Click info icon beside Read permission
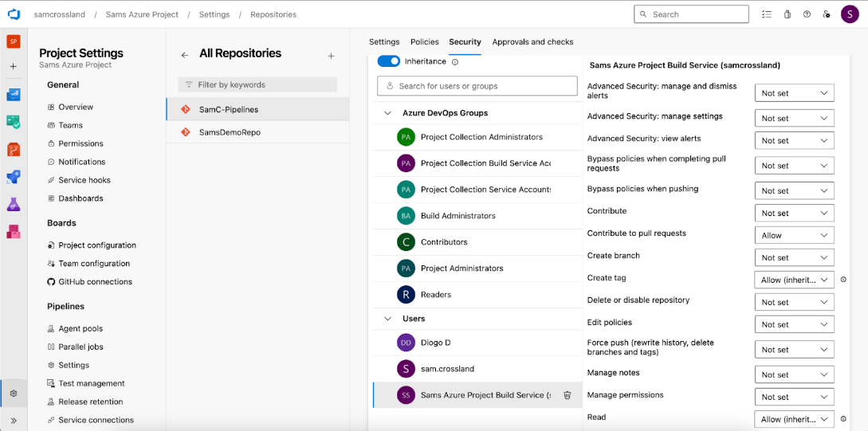The width and height of the screenshot is (868, 431). coord(843,419)
